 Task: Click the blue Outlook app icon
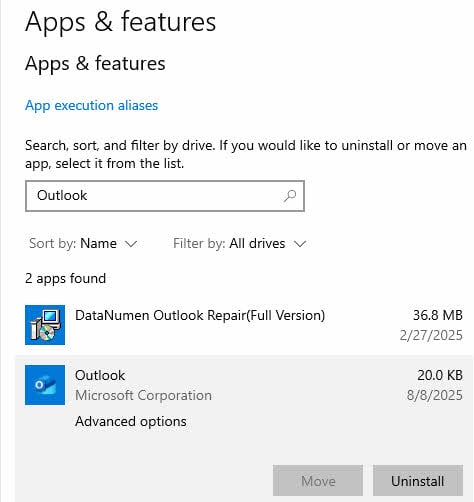pos(45,385)
